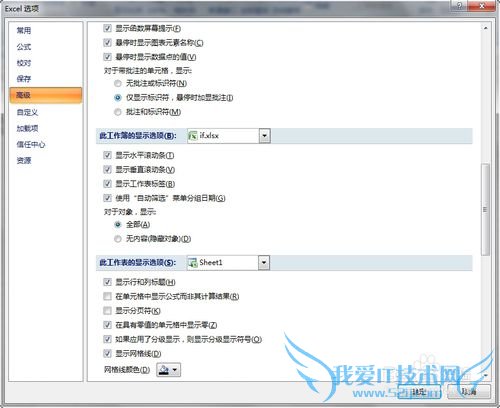The width and height of the screenshot is (500, 408).
Task: Select 仅显示标识符，悬停时加显批注 radio option
Action: (118, 98)
